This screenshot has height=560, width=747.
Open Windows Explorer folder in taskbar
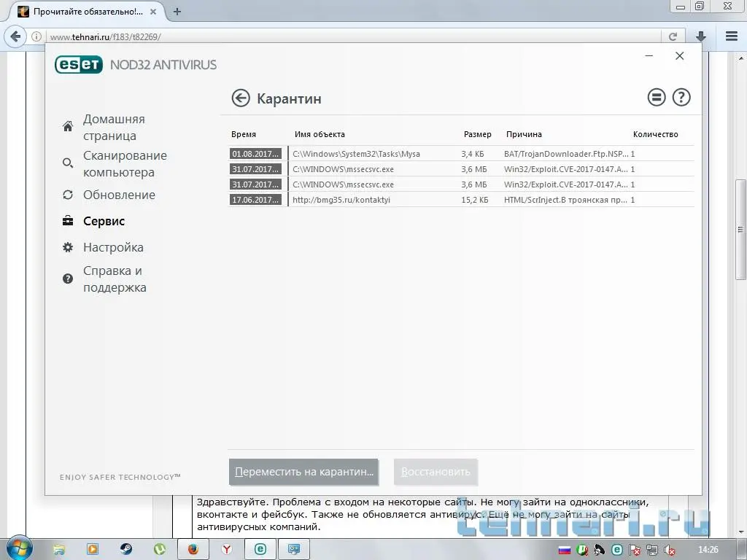click(x=59, y=550)
